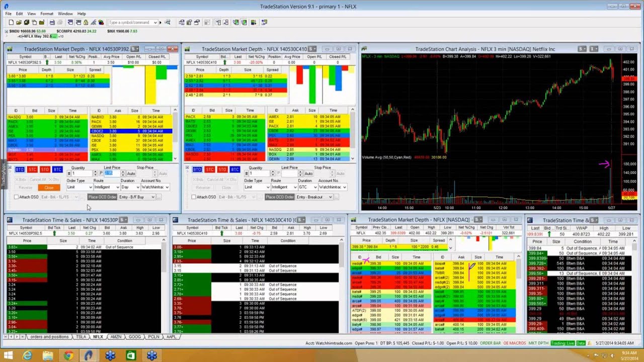
Task: Expand the symbol/command box dropdown arrow
Action: pos(155,23)
